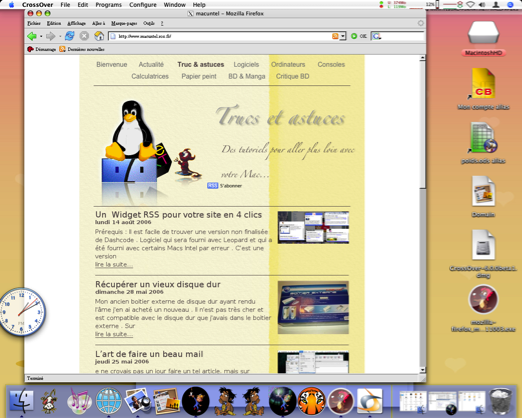Open the Marque-pages menu

click(x=124, y=23)
